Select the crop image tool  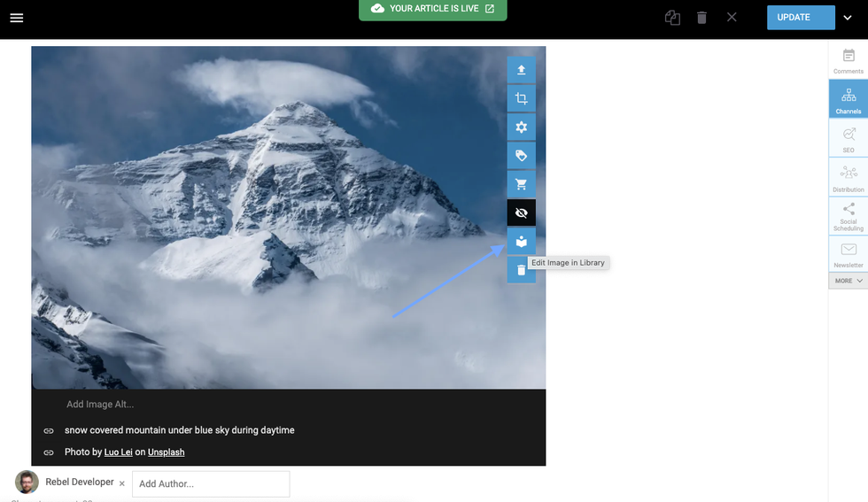pos(521,99)
